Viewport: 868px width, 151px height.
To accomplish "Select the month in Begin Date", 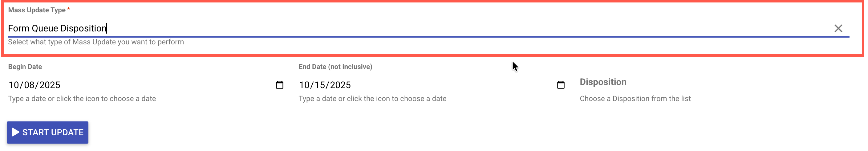I will click(14, 85).
